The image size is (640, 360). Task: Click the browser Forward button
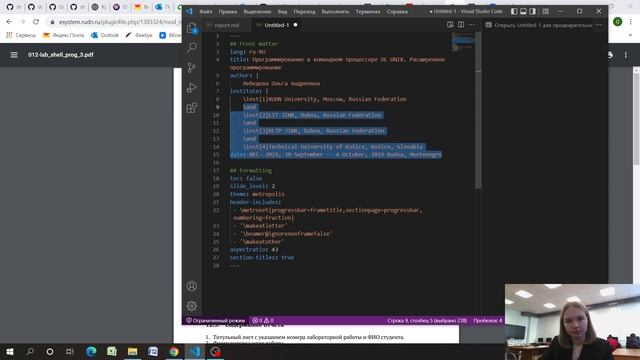[x=22, y=22]
